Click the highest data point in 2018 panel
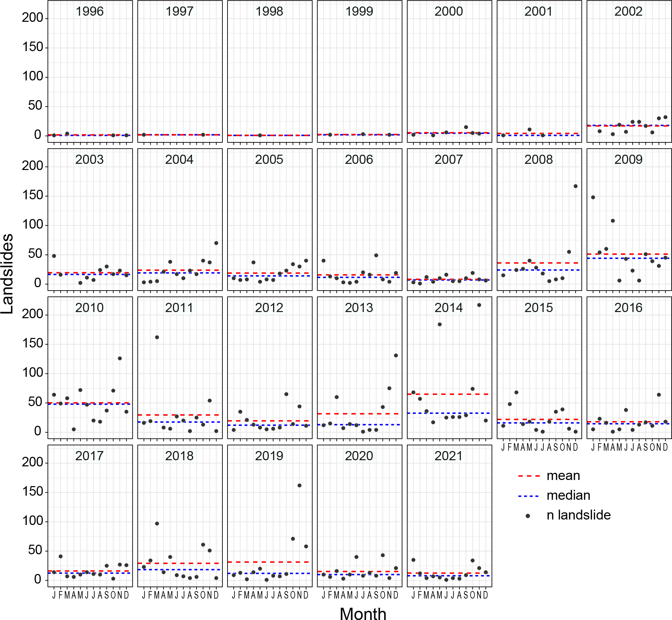Screen dimensions: 672x620 click(157, 524)
